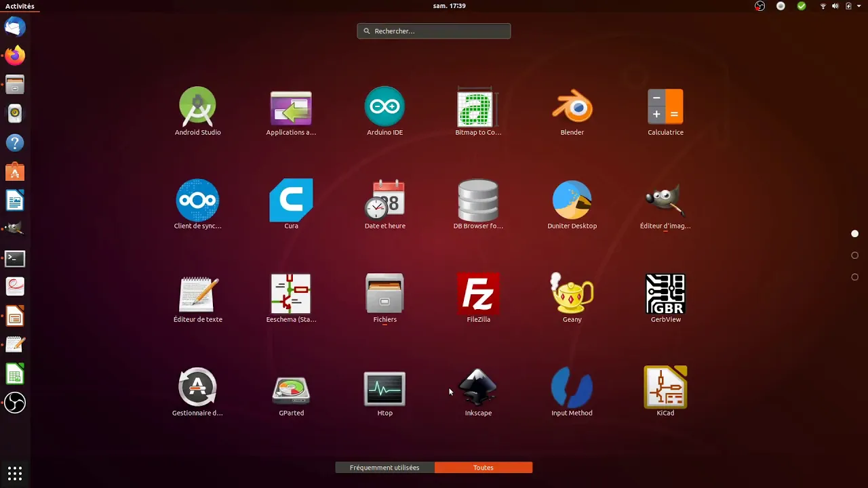This screenshot has height=488, width=868.
Task: Open the Applications a... purple icon
Action: (x=291, y=112)
